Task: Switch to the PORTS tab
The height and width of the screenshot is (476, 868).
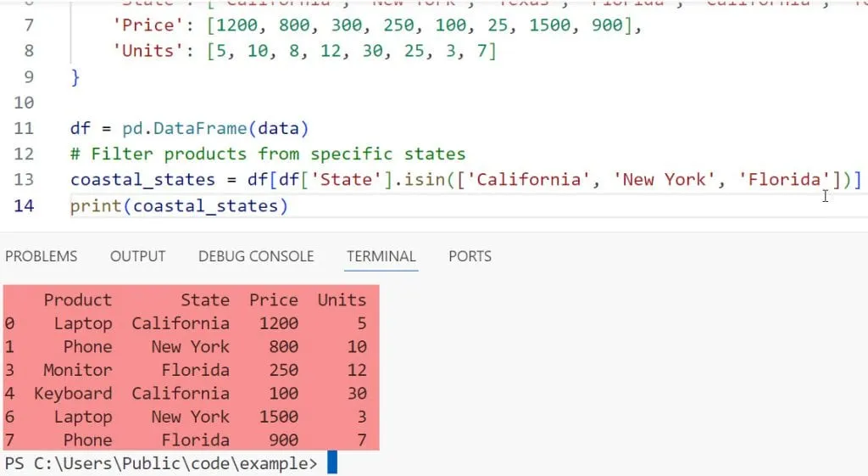Action: [x=470, y=256]
